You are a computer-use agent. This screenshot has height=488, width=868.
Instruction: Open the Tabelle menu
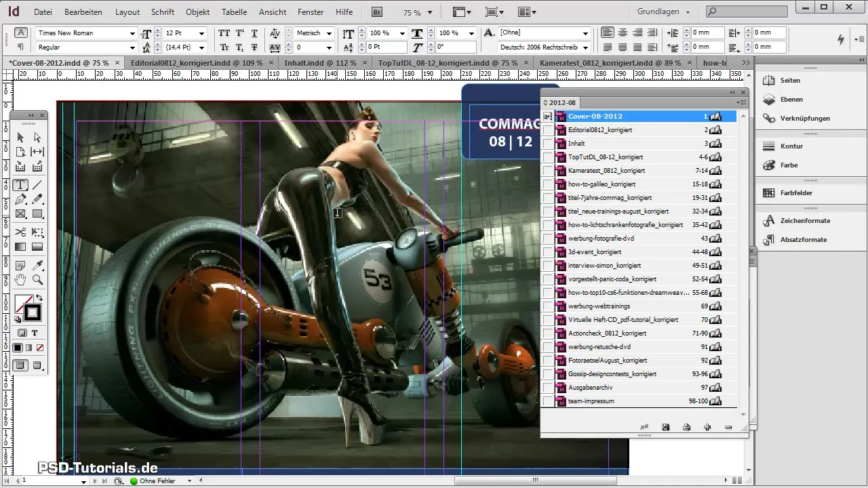pos(234,12)
